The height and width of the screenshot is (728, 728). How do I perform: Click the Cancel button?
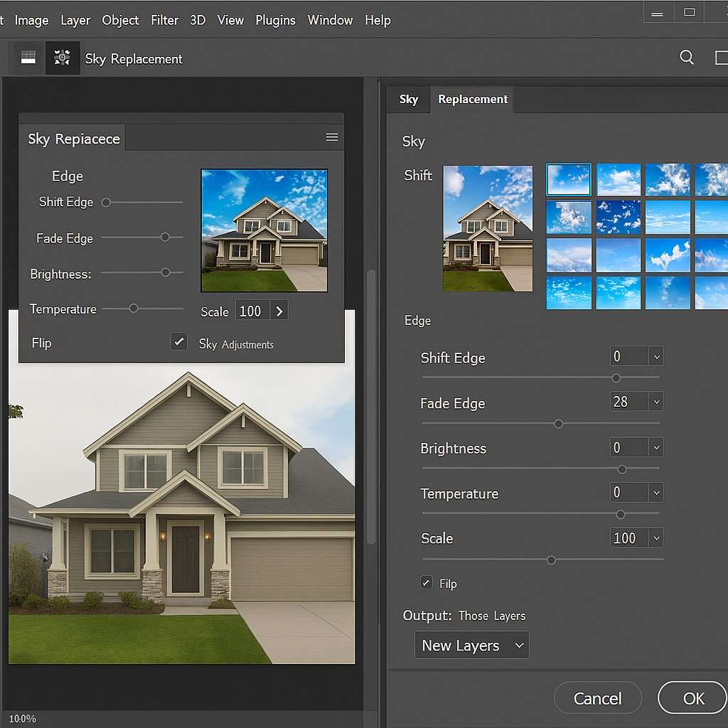point(597,697)
